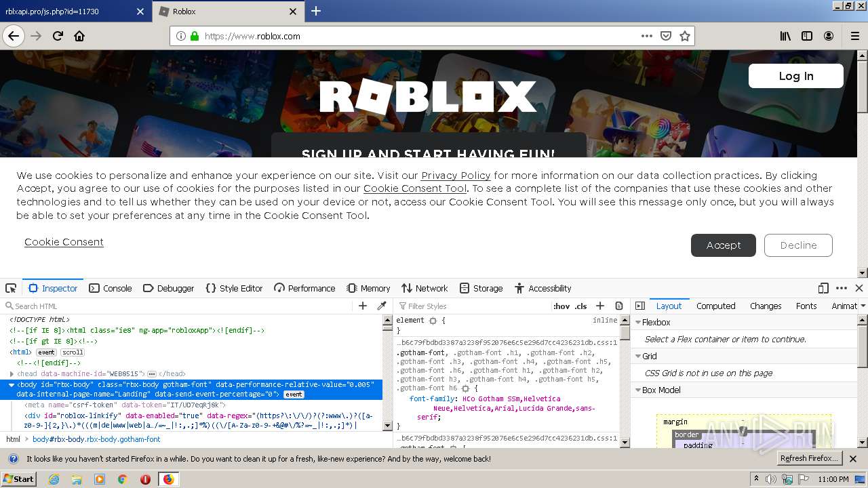Click the Log In button

(796, 76)
